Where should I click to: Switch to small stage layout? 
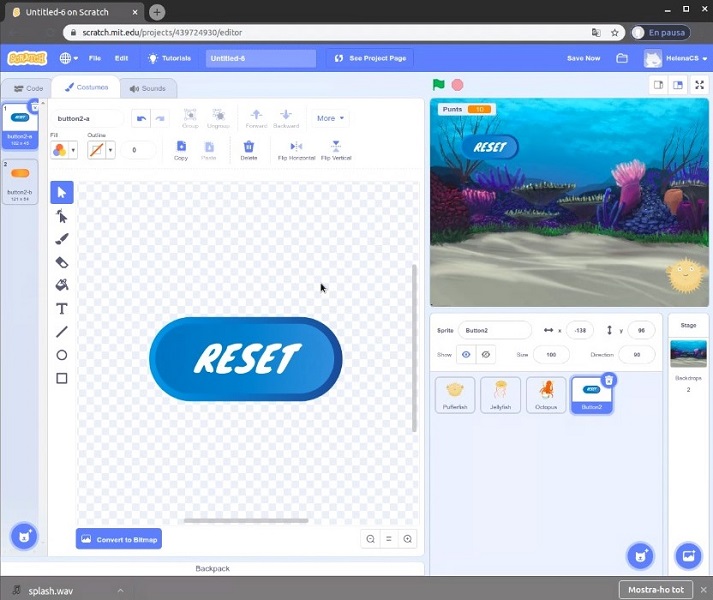(x=658, y=85)
